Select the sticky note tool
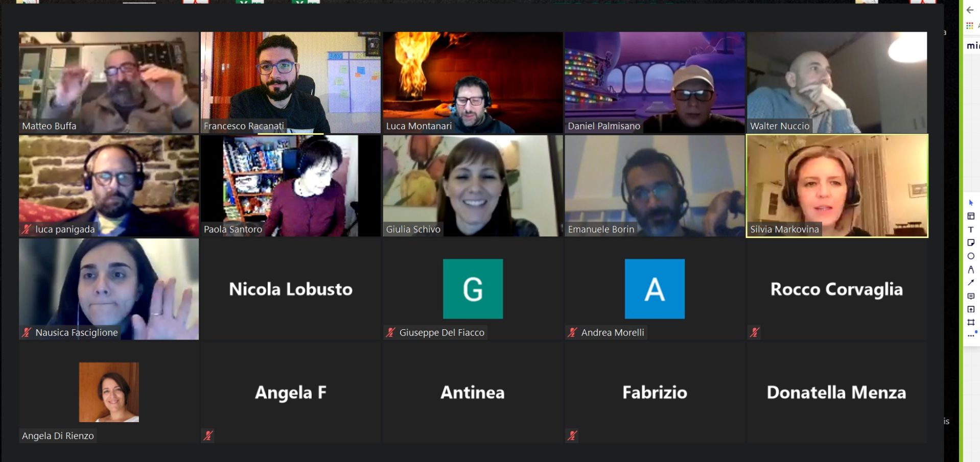This screenshot has height=462, width=980. tap(971, 242)
